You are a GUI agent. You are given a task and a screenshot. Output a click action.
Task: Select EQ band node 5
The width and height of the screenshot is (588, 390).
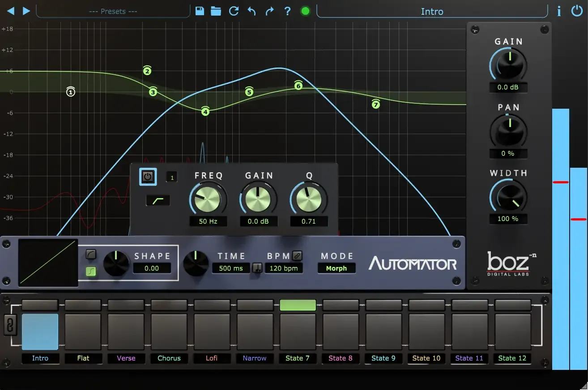[x=249, y=92]
